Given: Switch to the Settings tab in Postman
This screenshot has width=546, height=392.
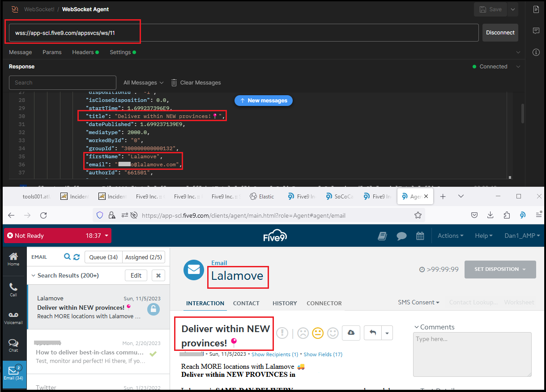Looking at the screenshot, I should pyautogui.click(x=122, y=52).
